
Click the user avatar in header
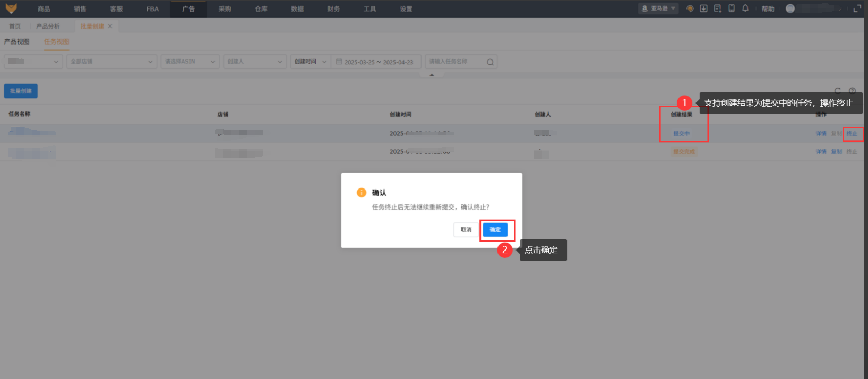click(x=790, y=8)
